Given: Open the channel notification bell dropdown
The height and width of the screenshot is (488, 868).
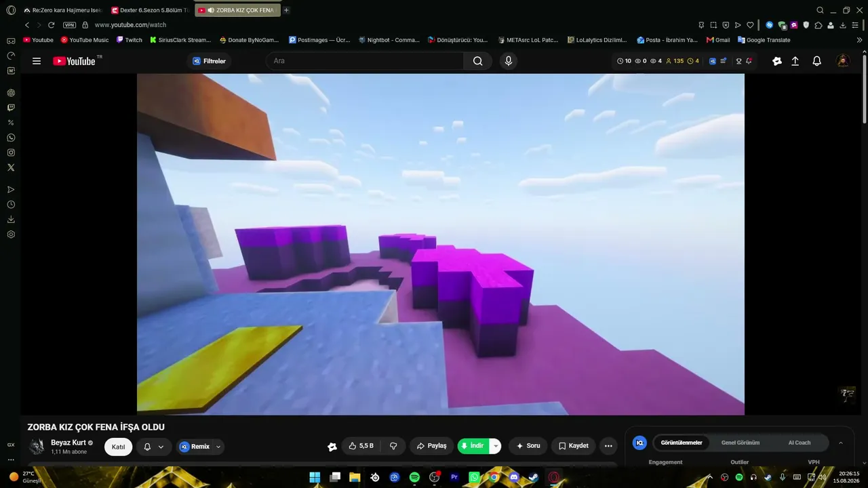Looking at the screenshot, I should coord(154,447).
